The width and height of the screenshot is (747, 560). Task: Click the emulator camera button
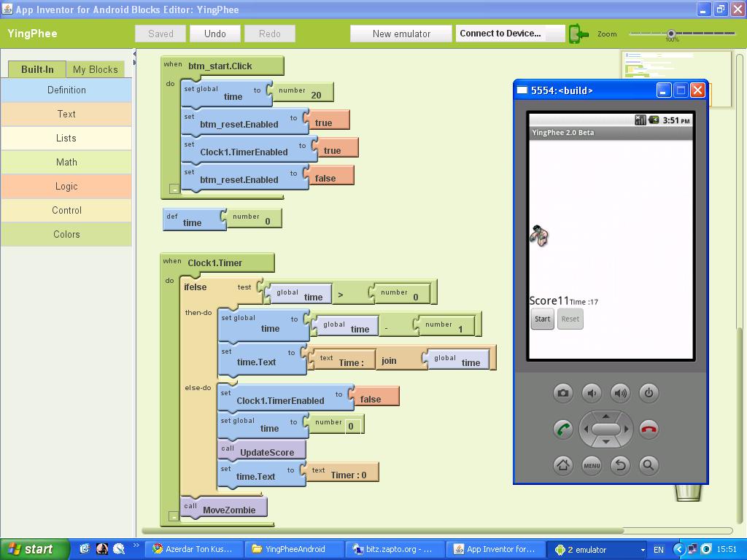(x=562, y=393)
